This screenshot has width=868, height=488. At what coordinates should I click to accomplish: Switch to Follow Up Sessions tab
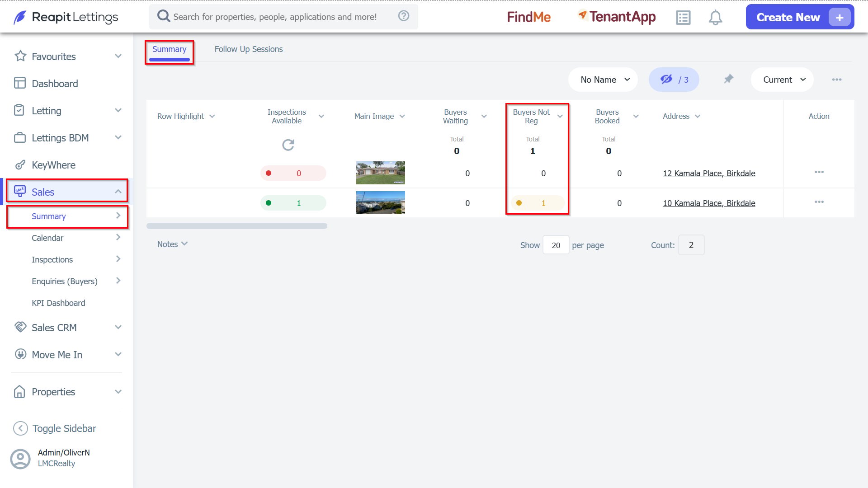tap(249, 49)
